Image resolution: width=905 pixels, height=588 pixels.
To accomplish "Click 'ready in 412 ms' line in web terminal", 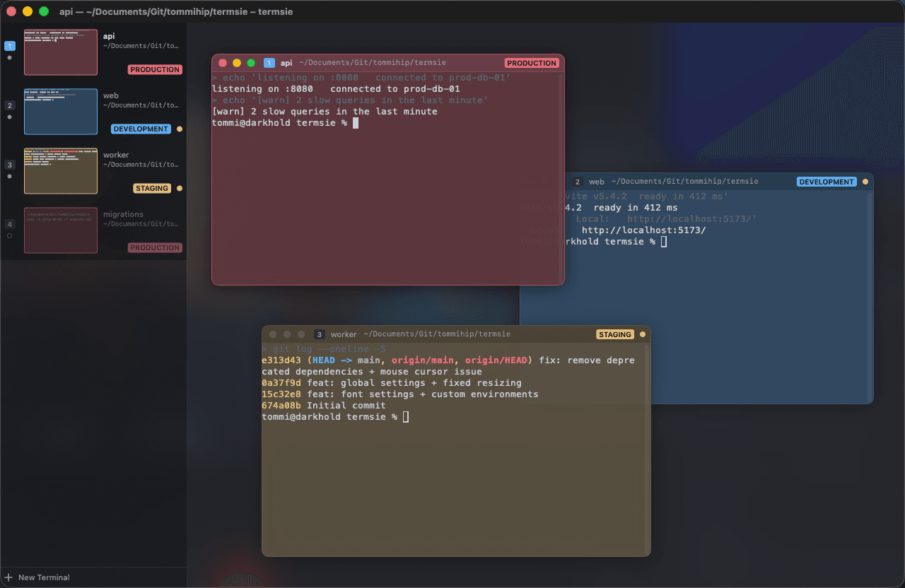I will pos(635,208).
